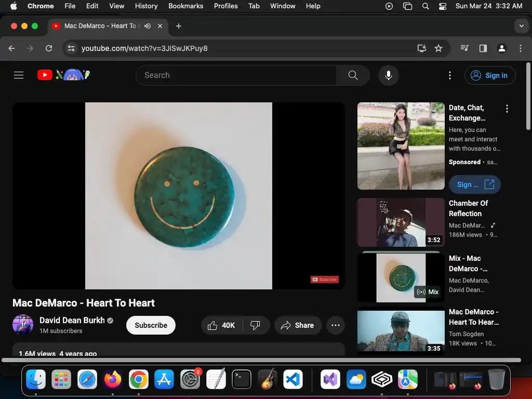Open App Store from the dock
This screenshot has height=399, width=532.
click(x=164, y=379)
